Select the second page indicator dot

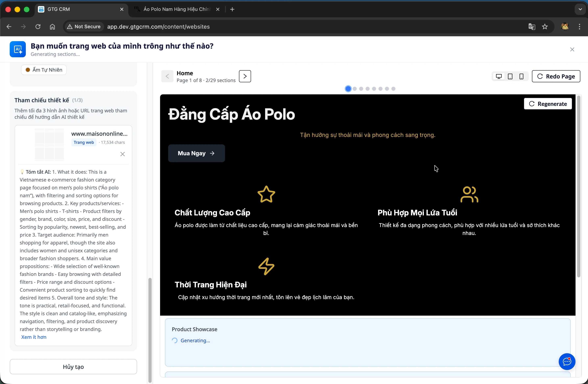point(355,89)
